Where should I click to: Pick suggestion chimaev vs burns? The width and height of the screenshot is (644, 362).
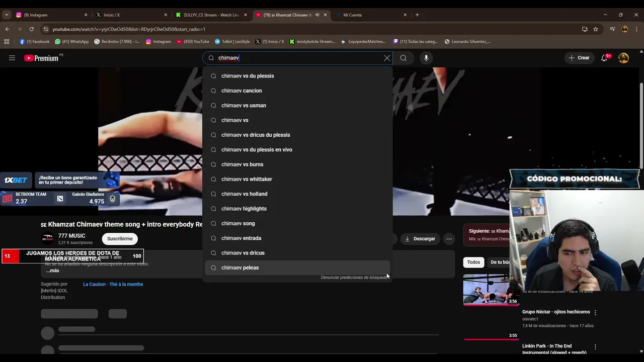pos(297,164)
